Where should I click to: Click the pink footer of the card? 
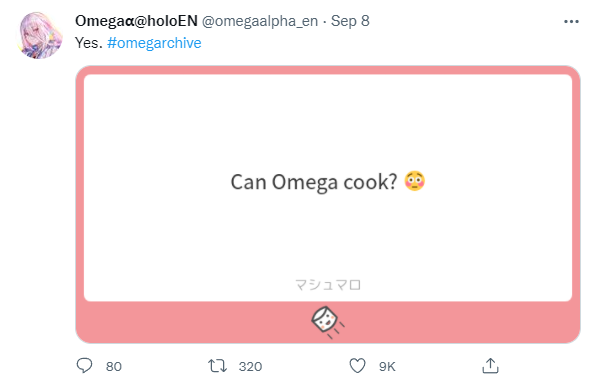(328, 323)
